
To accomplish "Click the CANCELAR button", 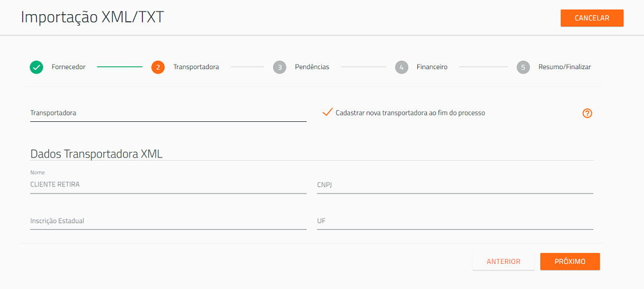I will (x=592, y=18).
